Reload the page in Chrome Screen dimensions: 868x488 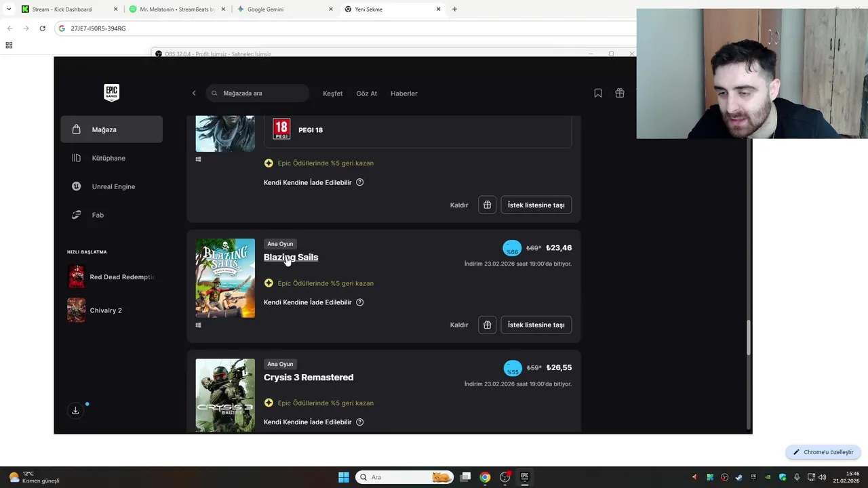(x=42, y=28)
